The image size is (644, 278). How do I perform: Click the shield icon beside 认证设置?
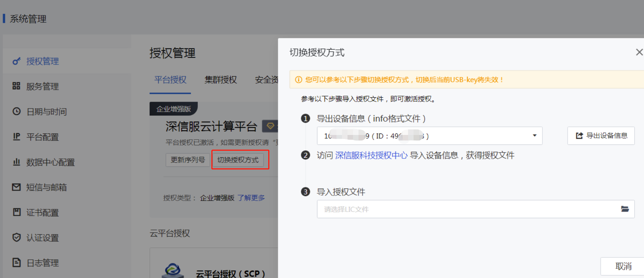coord(17,238)
